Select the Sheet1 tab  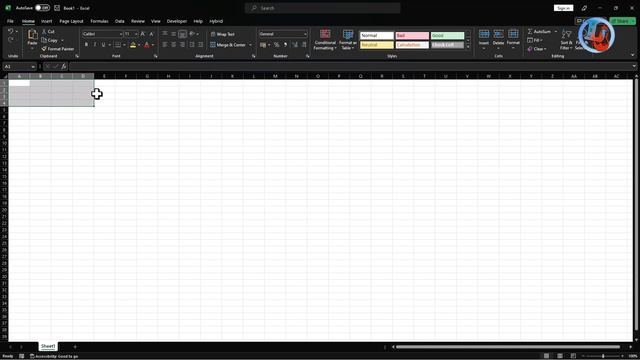(x=48, y=346)
